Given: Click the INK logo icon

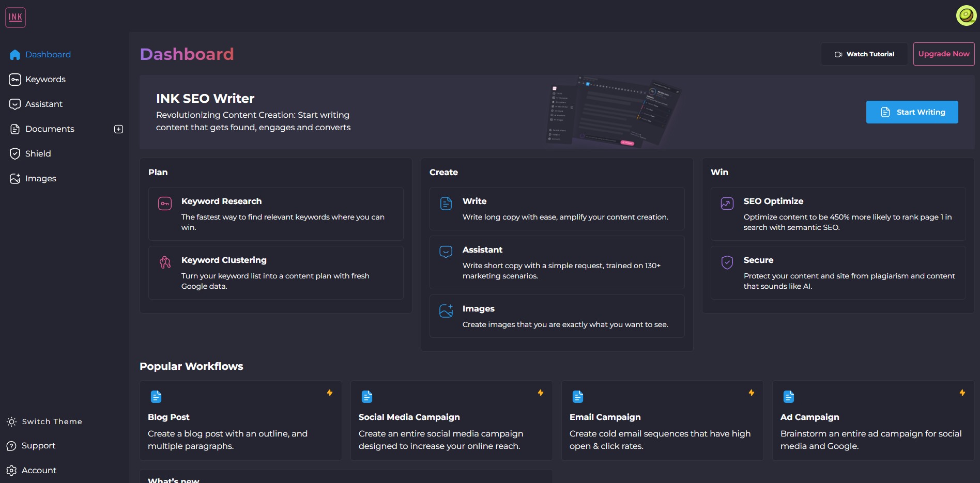Looking at the screenshot, I should tap(16, 18).
